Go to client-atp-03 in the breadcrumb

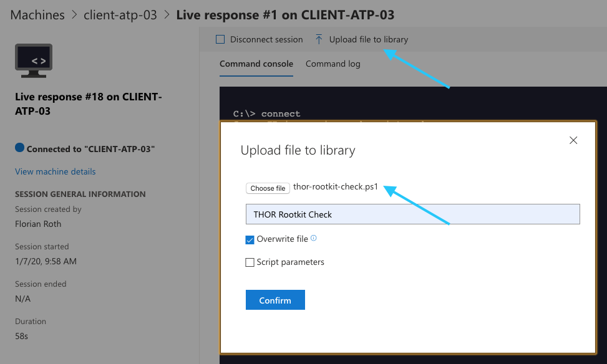120,15
